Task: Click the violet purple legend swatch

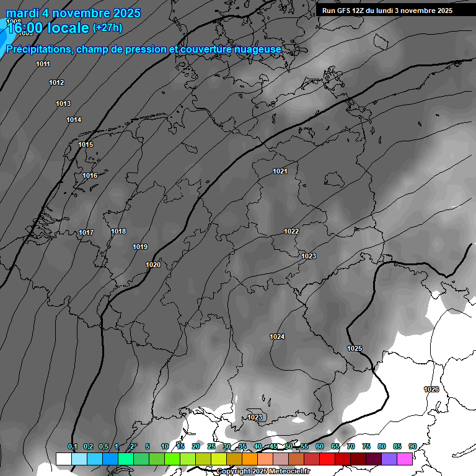Action: 389,459
